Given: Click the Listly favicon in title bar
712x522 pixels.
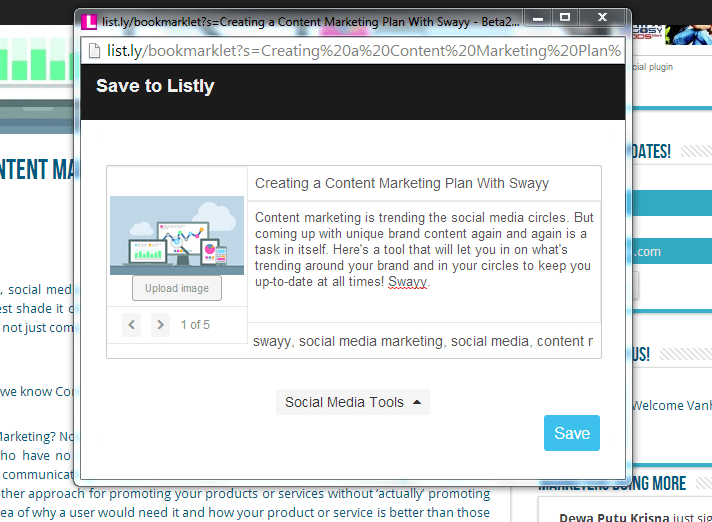Looking at the screenshot, I should 89,22.
